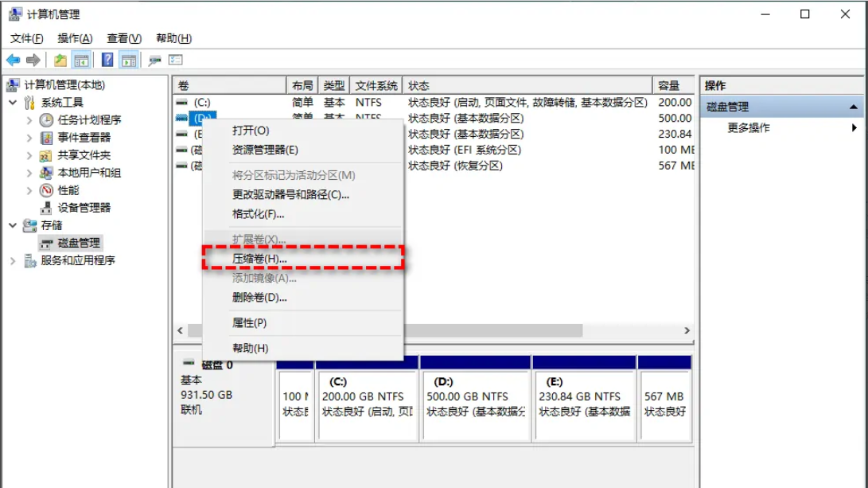Choose 属性(P) from context menu
868x488 pixels.
point(303,323)
